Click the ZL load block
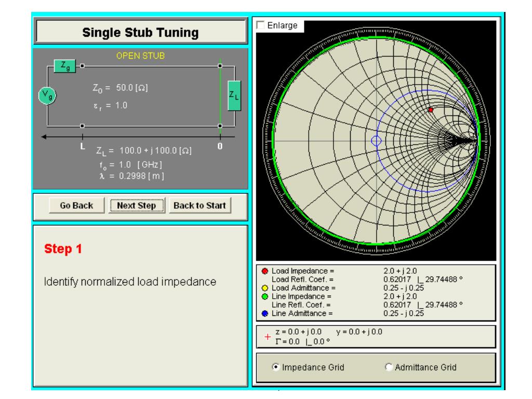 pyautogui.click(x=234, y=96)
